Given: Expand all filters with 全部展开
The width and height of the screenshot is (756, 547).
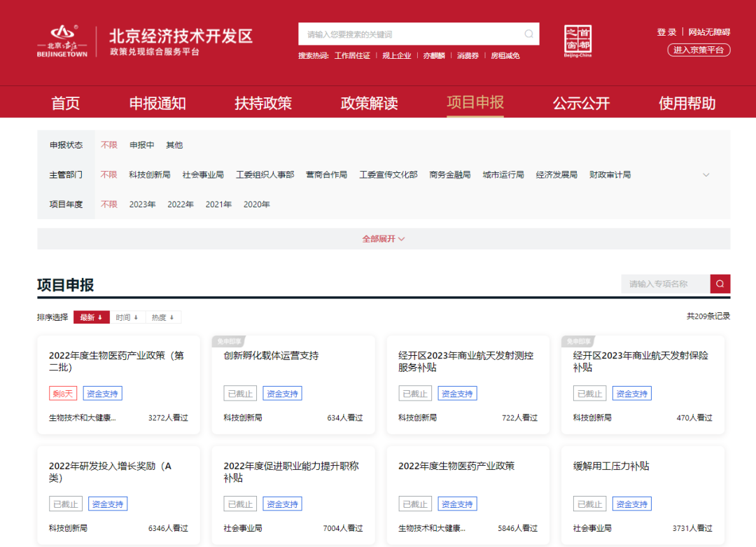Looking at the screenshot, I should (383, 239).
